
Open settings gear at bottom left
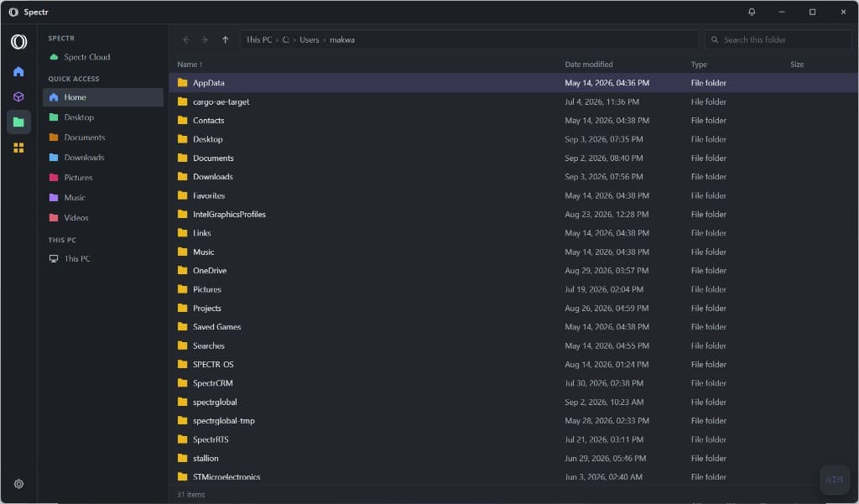pos(18,484)
